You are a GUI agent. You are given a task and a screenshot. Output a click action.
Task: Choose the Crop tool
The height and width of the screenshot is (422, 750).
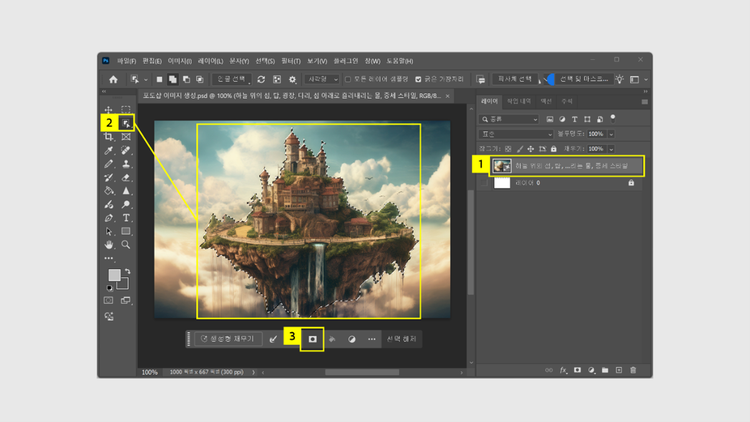click(109, 136)
